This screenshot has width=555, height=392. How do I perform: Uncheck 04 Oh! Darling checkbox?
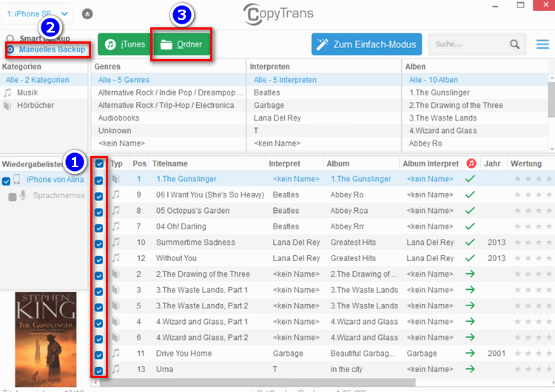(98, 229)
